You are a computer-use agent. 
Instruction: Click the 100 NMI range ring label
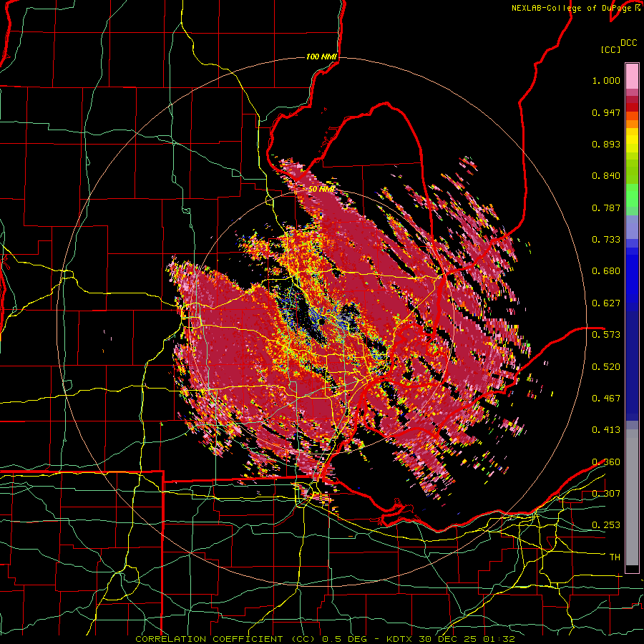pos(321,57)
